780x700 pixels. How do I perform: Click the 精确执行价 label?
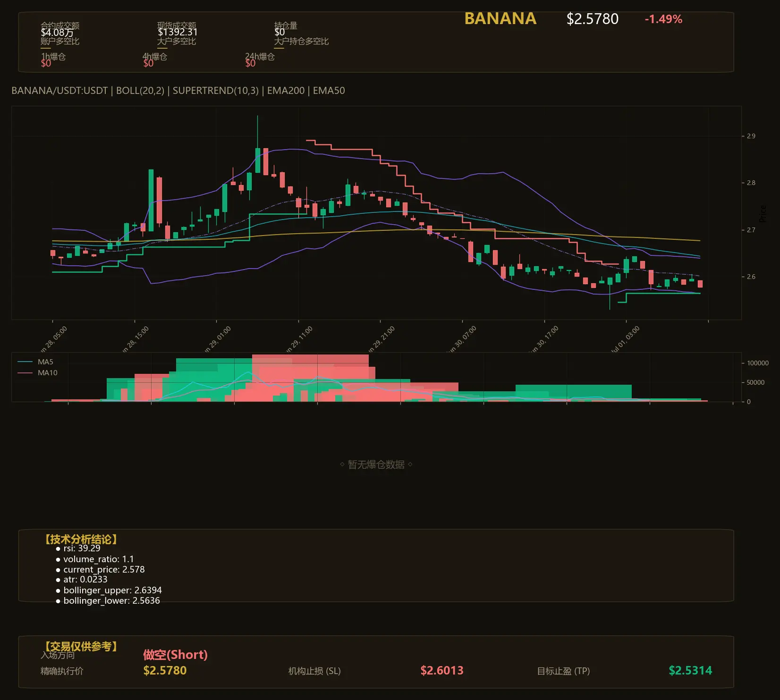click(x=62, y=671)
